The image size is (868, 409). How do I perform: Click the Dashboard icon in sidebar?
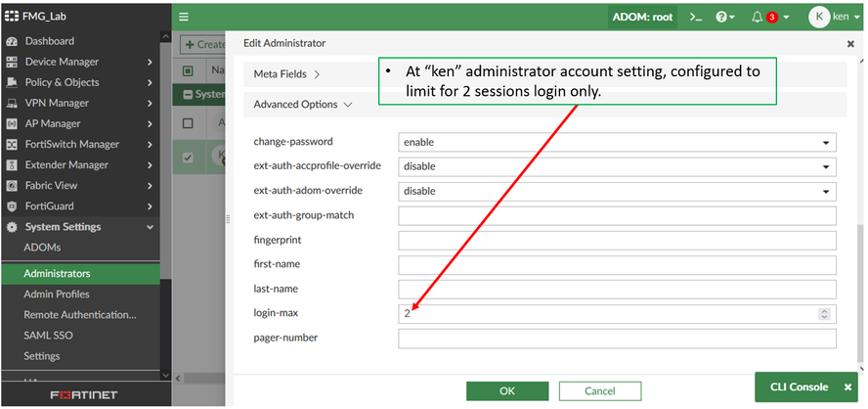point(12,41)
